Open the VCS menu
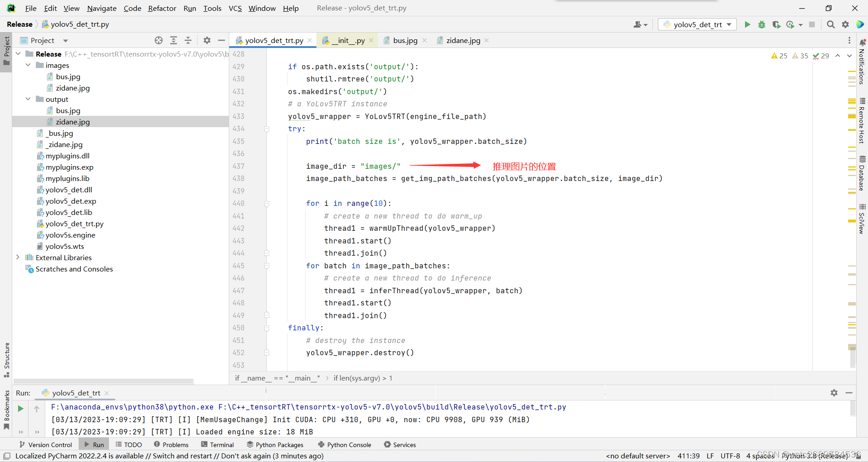 pos(235,8)
